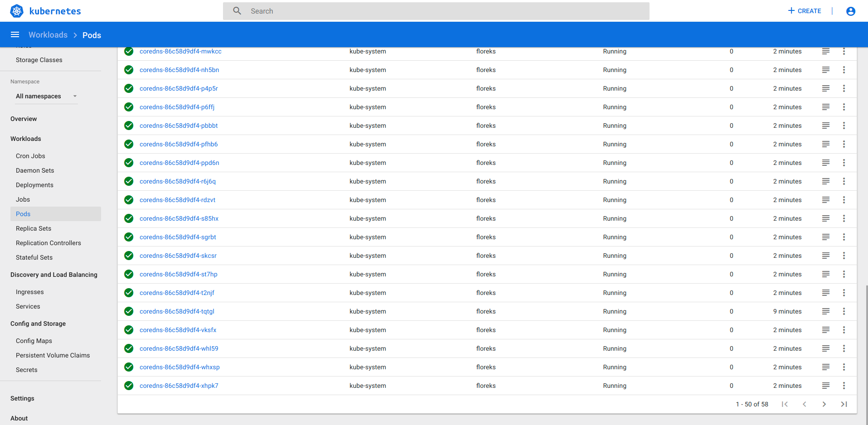The height and width of the screenshot is (425, 868).
Task: Open pod coredns-86c58d9df4-pbbbt details
Action: [179, 126]
